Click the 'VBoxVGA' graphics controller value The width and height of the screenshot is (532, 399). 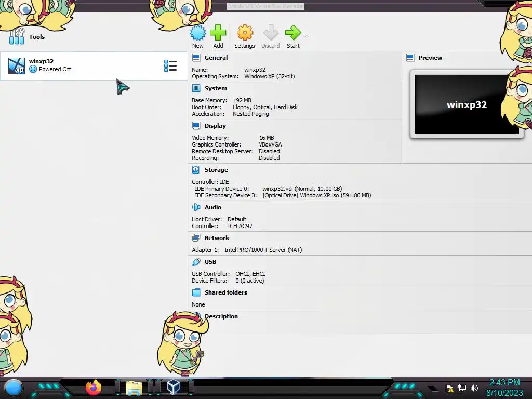pyautogui.click(x=270, y=144)
